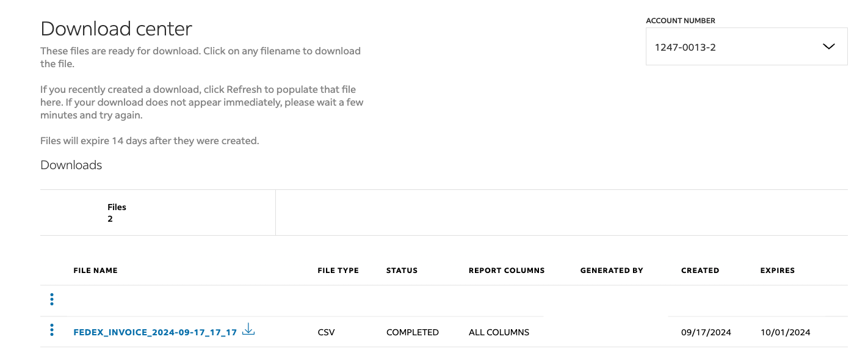Screen dimensions: 868x364
Task: Click the COMPLETED status of the invoice
Action: [413, 333]
